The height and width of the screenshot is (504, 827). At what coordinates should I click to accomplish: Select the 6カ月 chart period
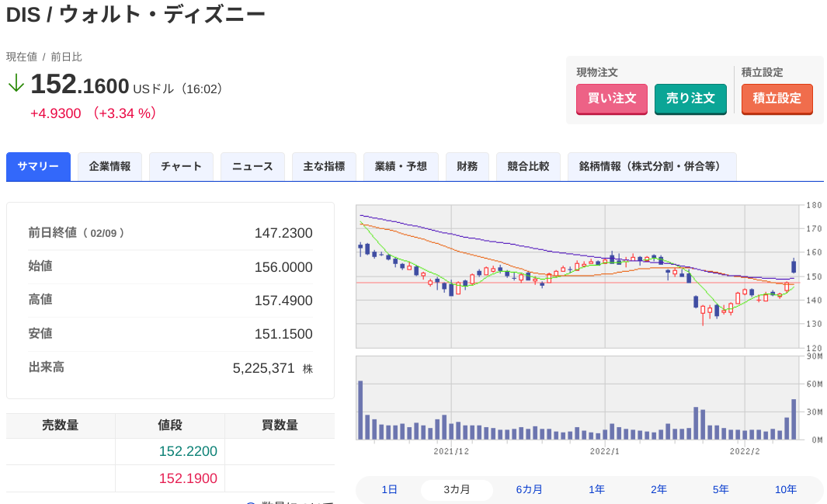529,490
